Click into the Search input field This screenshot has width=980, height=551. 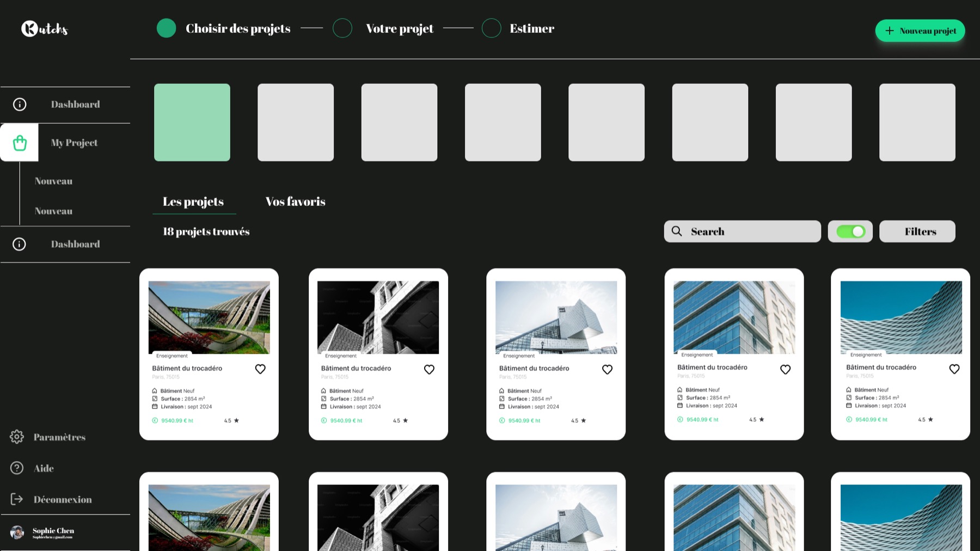point(743,231)
